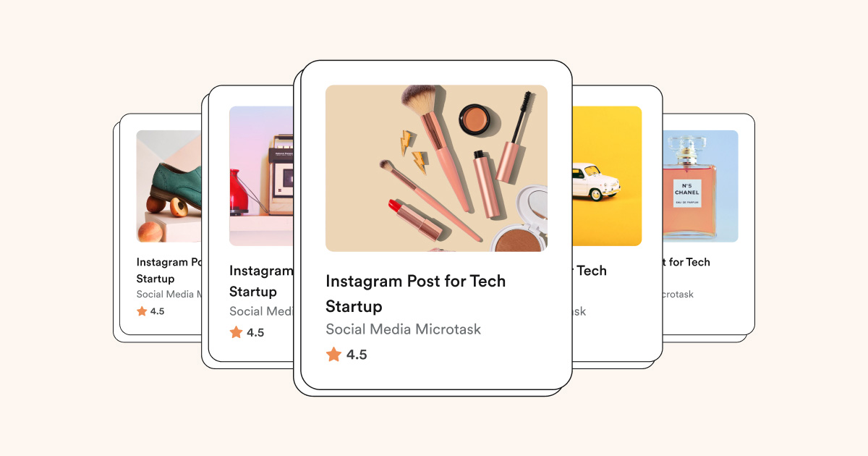
Task: Click the 4.5 rating on the radio card
Action: pos(255,333)
